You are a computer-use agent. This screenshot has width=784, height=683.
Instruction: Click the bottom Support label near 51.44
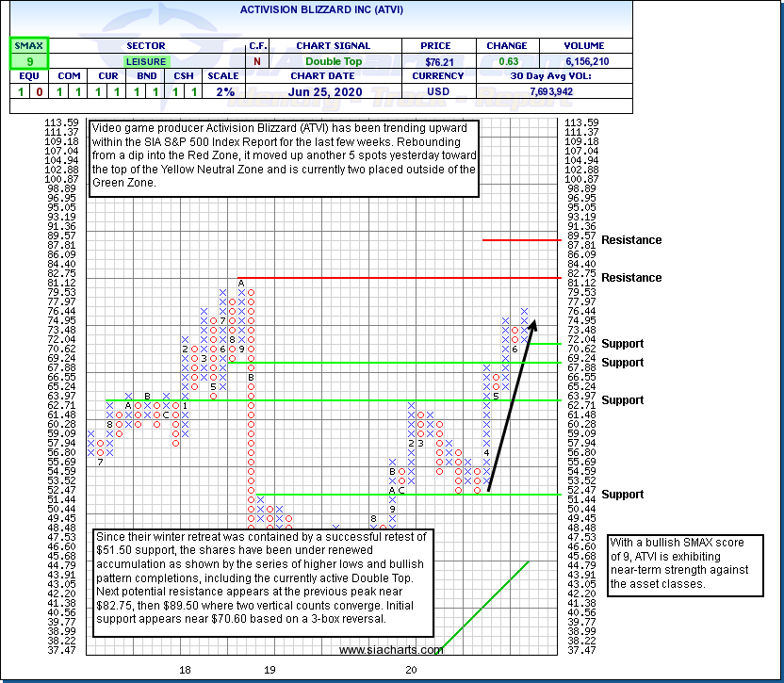click(622, 495)
